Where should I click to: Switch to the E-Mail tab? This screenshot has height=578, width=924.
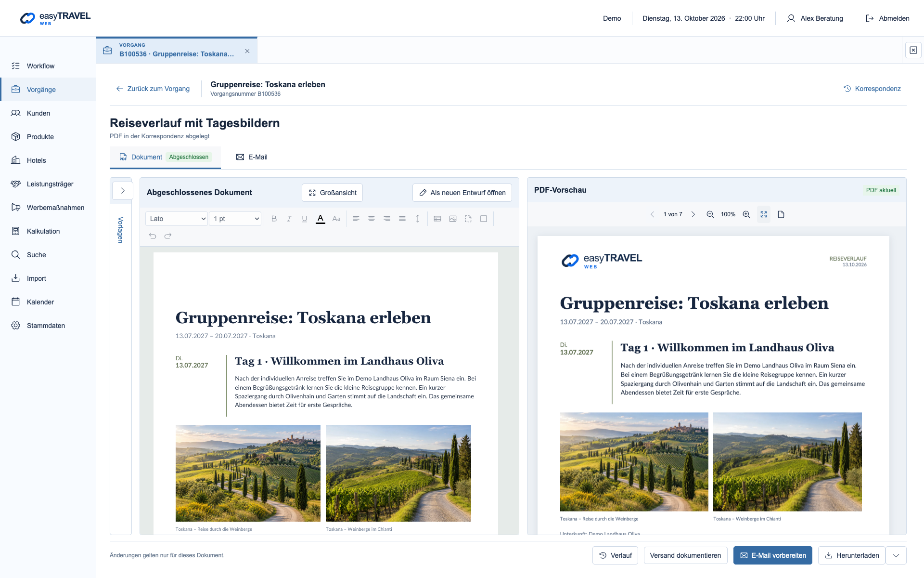[252, 157]
